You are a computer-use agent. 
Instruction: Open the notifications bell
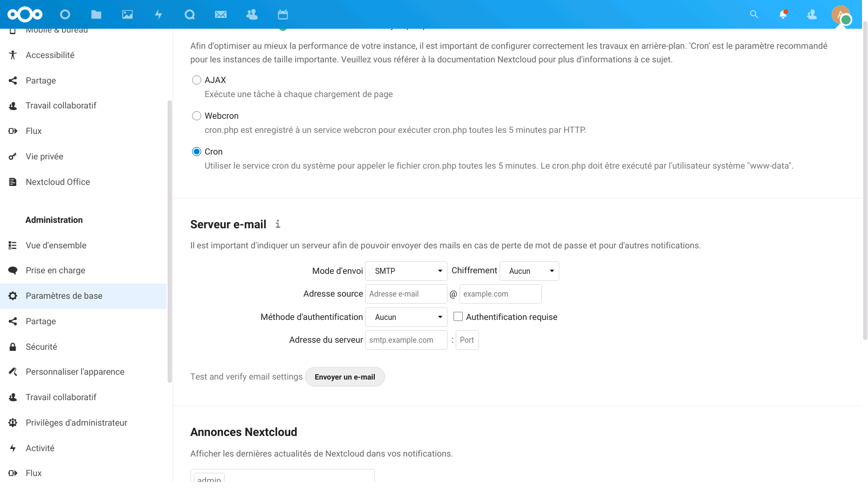click(x=783, y=15)
